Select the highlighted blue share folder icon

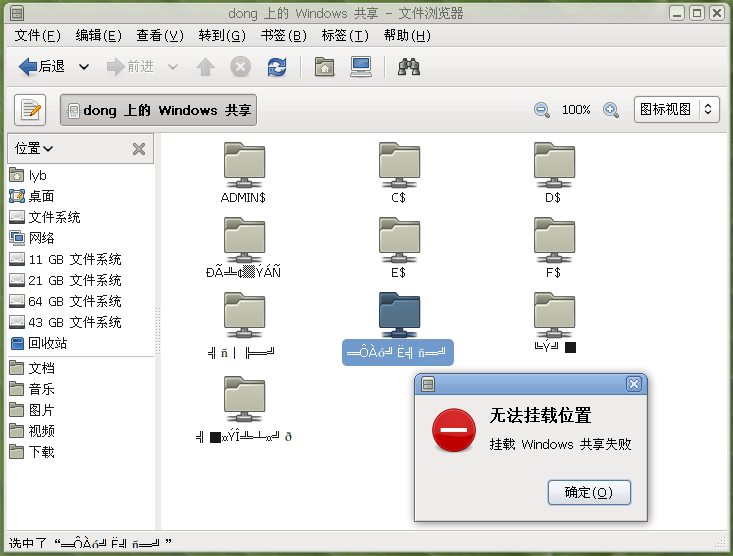399,315
